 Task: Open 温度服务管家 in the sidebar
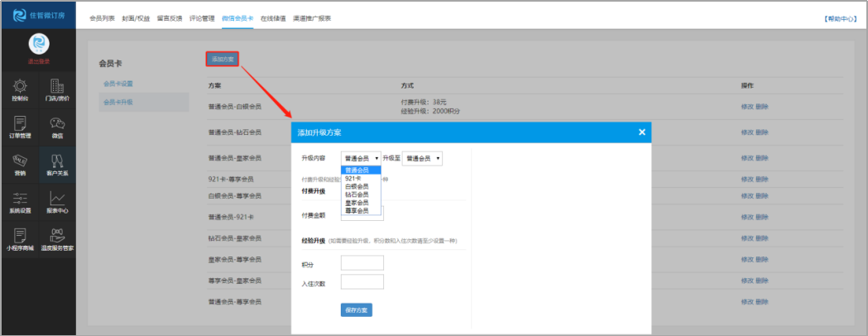click(57, 240)
